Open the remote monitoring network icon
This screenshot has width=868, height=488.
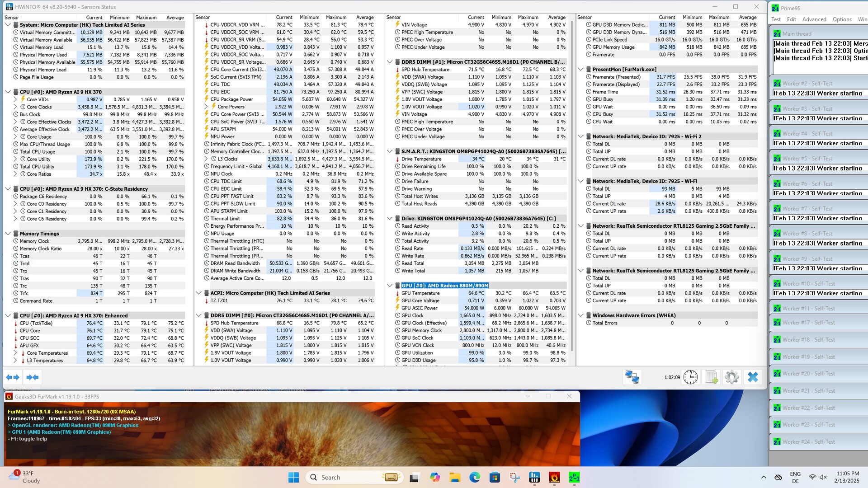pyautogui.click(x=632, y=377)
